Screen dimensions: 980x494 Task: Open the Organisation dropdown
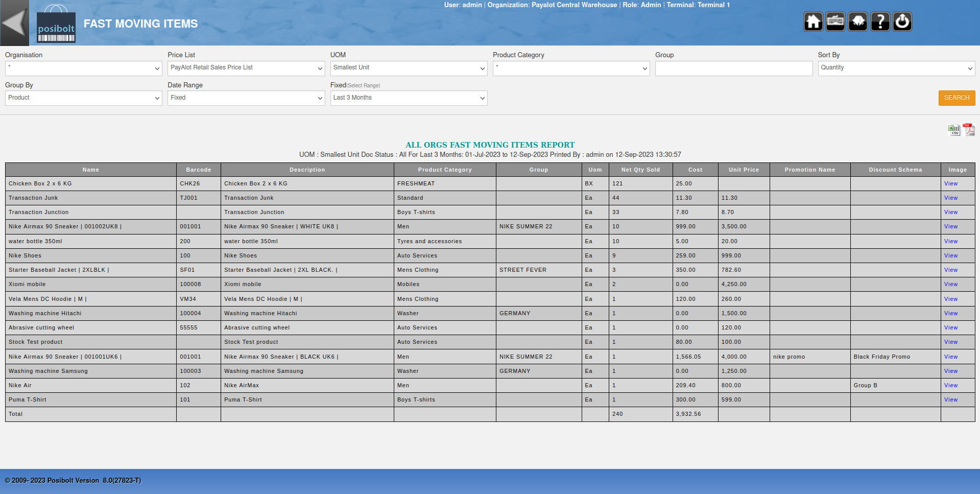[x=84, y=68]
